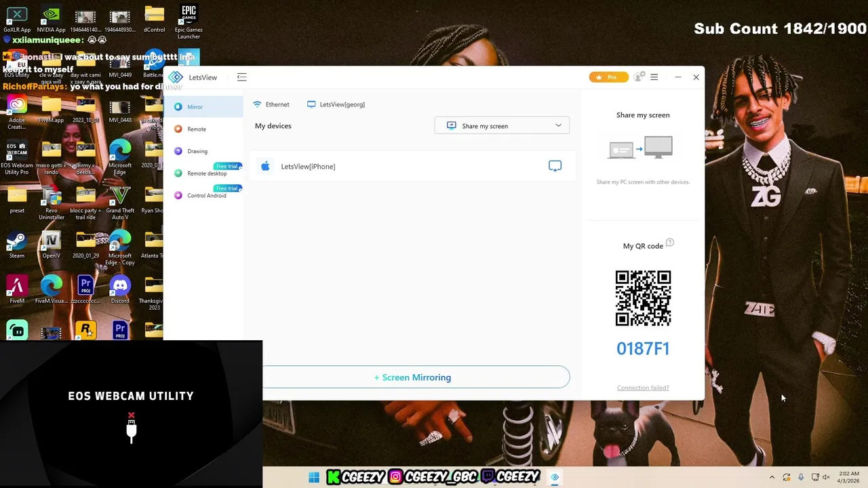The width and height of the screenshot is (868, 488).
Task: Click the Ethernet network indicator
Action: (x=271, y=104)
